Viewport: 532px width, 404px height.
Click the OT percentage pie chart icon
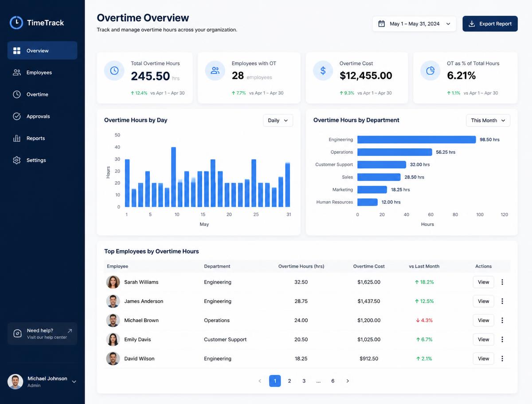click(x=430, y=70)
